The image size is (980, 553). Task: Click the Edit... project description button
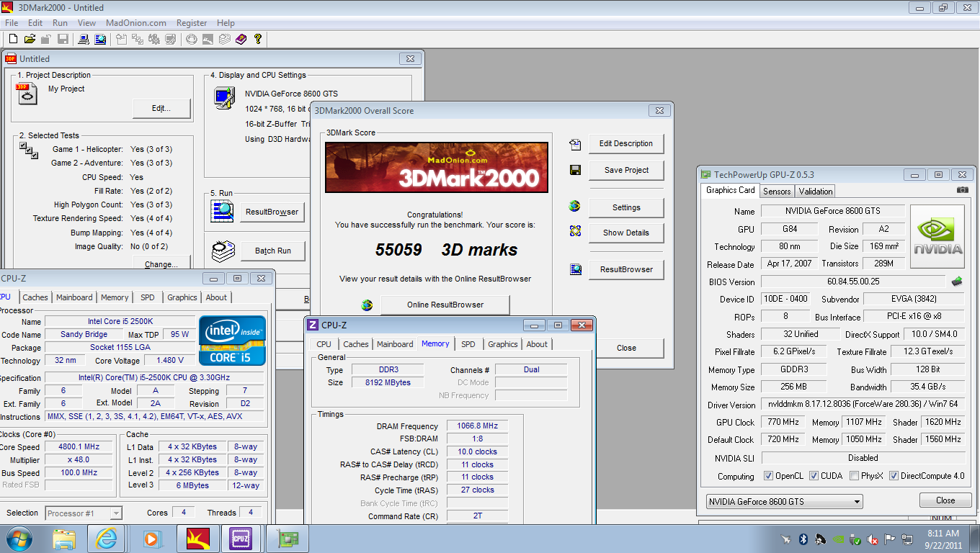161,109
